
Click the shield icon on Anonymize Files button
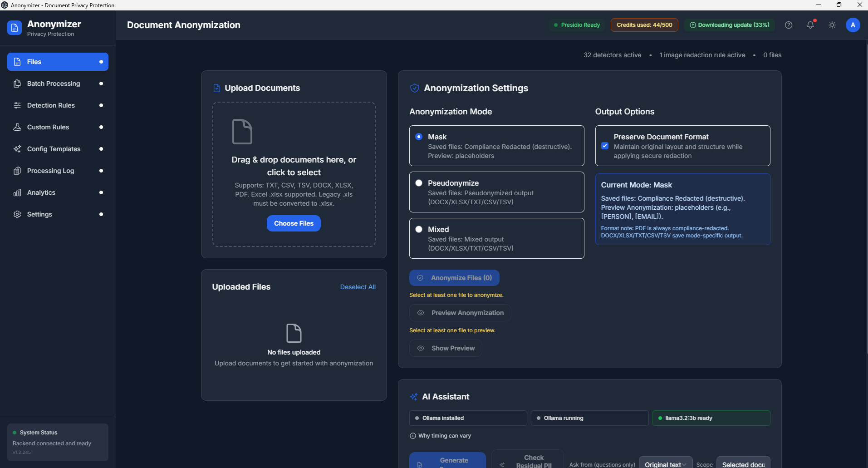pyautogui.click(x=420, y=278)
